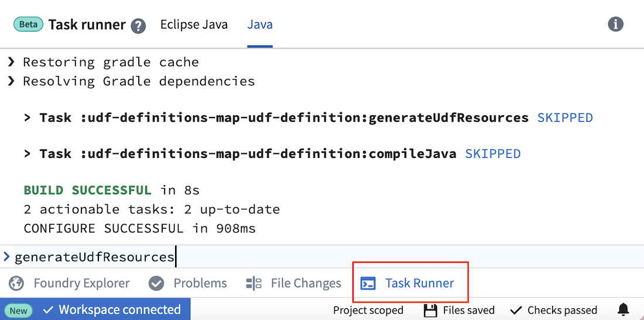Click the 'CONFIGURE SUCCESSFUL in 908ms' line
The width and height of the screenshot is (644, 320).
(x=140, y=228)
